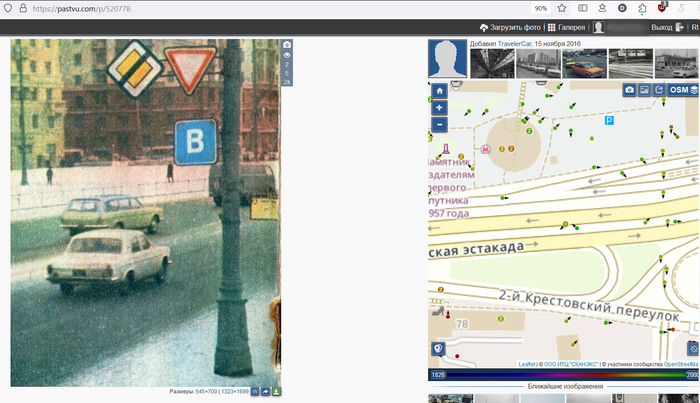Viewport: 700px width, 403px height.
Task: Click the Ближайшие изображения heading
Action: tap(565, 386)
